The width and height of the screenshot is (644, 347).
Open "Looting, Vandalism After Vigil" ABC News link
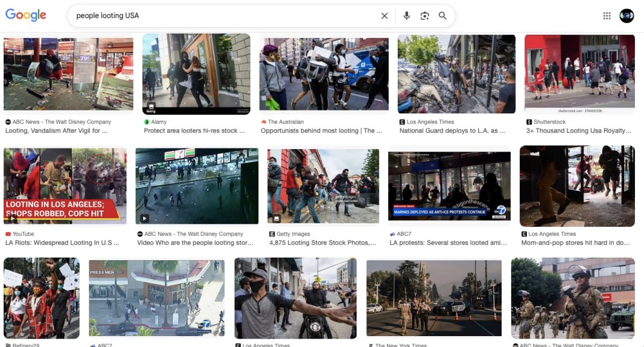[x=58, y=130]
